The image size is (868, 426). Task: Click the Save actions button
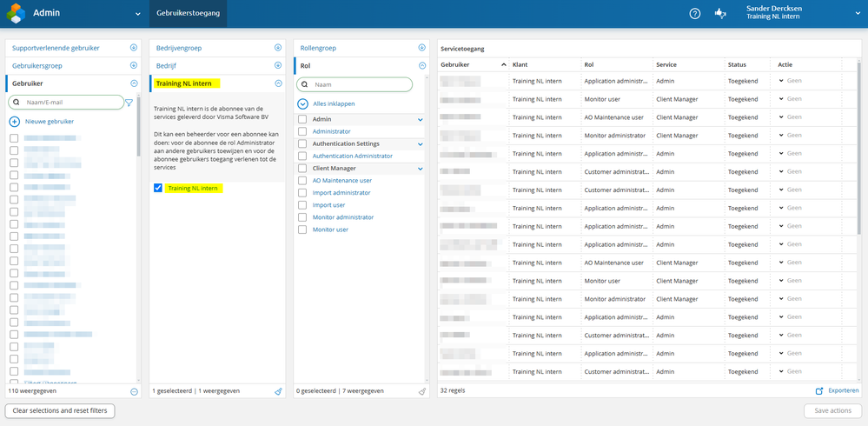click(x=832, y=411)
